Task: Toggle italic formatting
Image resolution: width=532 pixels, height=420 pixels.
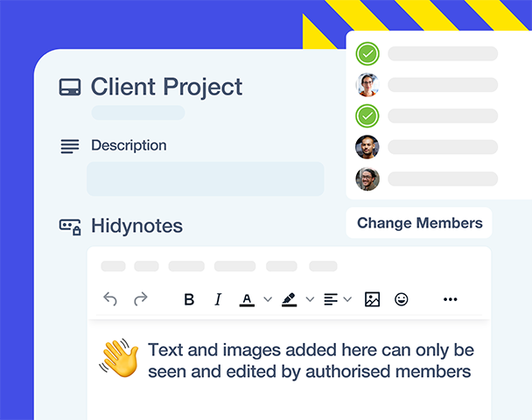Action: click(218, 299)
